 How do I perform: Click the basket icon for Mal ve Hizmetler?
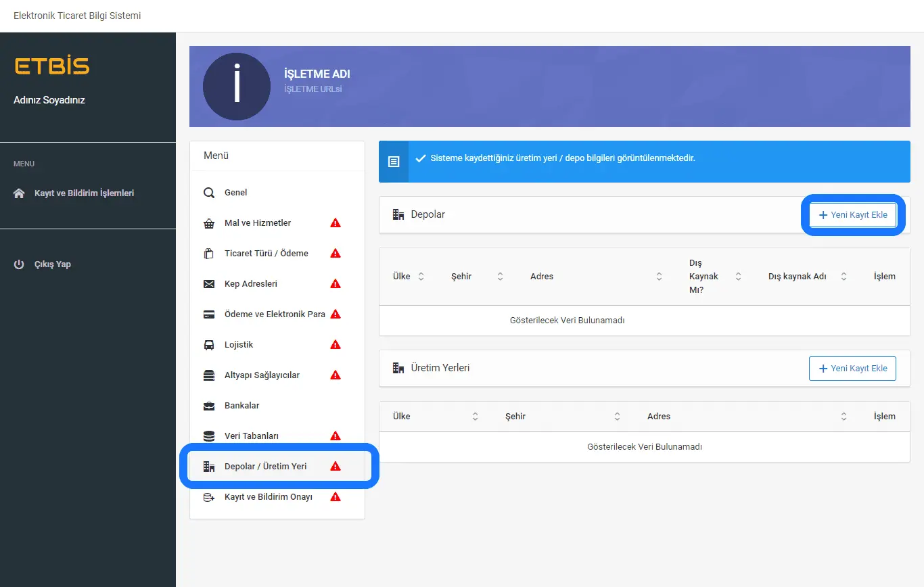(209, 223)
